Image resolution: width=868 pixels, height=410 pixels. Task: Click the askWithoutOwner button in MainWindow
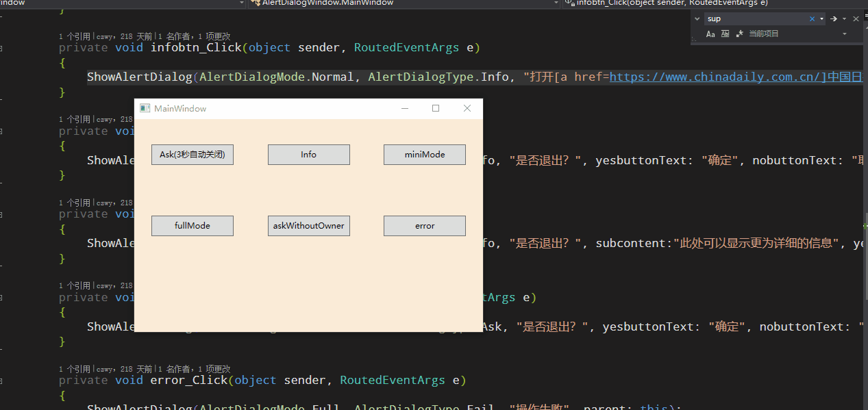308,226
